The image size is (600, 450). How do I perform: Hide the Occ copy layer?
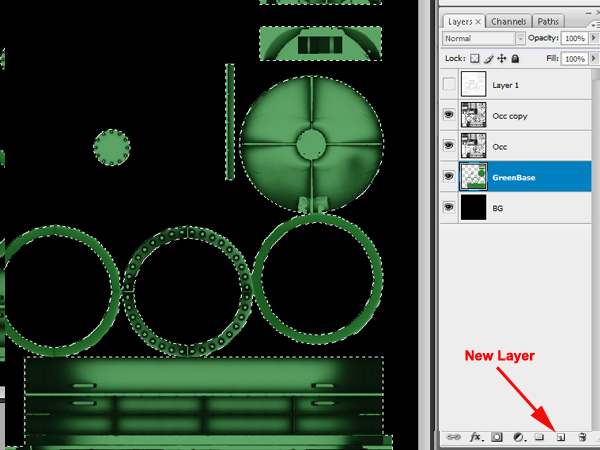pyautogui.click(x=449, y=114)
